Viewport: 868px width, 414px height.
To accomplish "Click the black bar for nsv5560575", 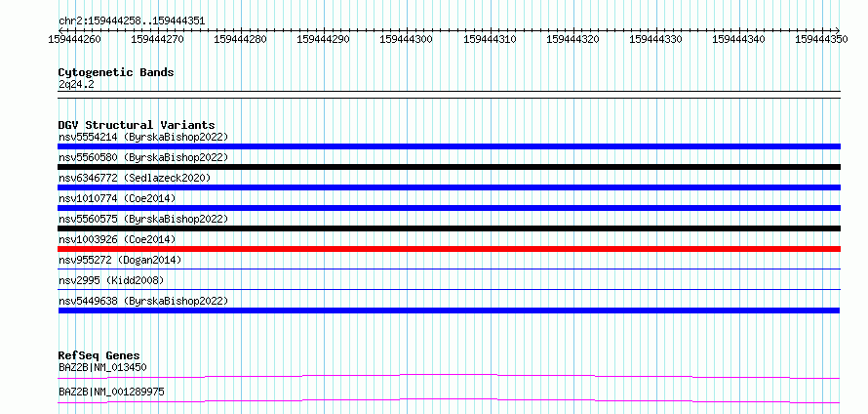I will (x=449, y=228).
